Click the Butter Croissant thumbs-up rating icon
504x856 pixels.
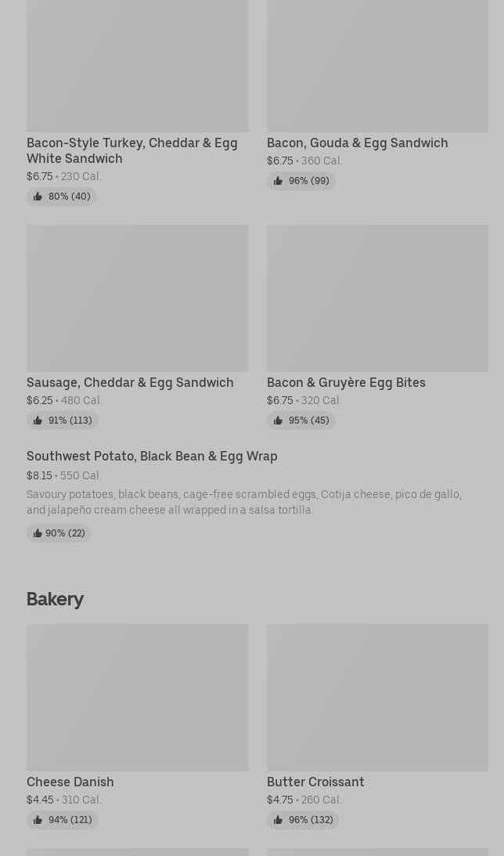click(x=278, y=820)
